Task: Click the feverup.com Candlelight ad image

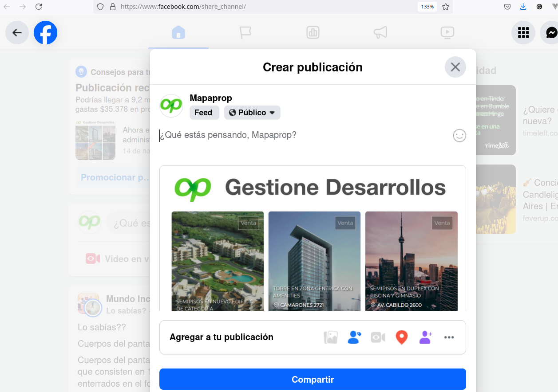Action: coord(495,199)
